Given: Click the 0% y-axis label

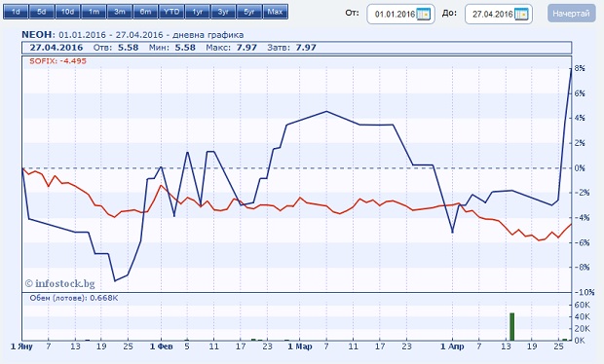Looking at the screenshot, I should [x=580, y=168].
